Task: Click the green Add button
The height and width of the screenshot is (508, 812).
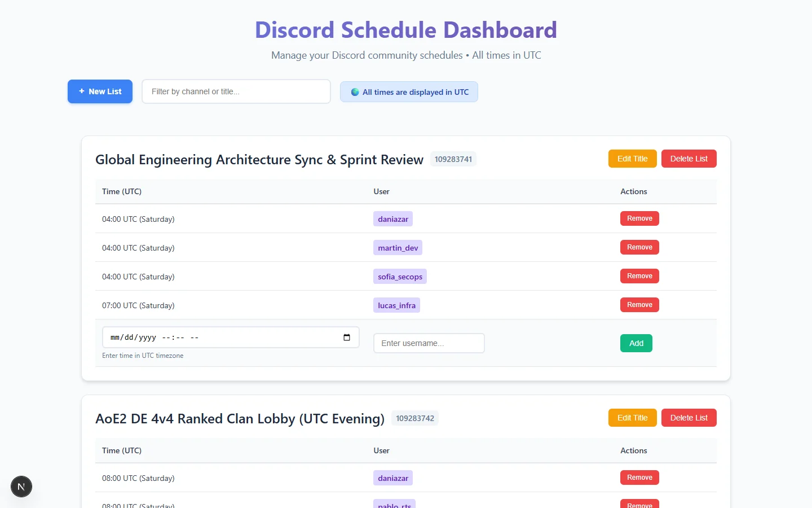Action: pos(636,343)
